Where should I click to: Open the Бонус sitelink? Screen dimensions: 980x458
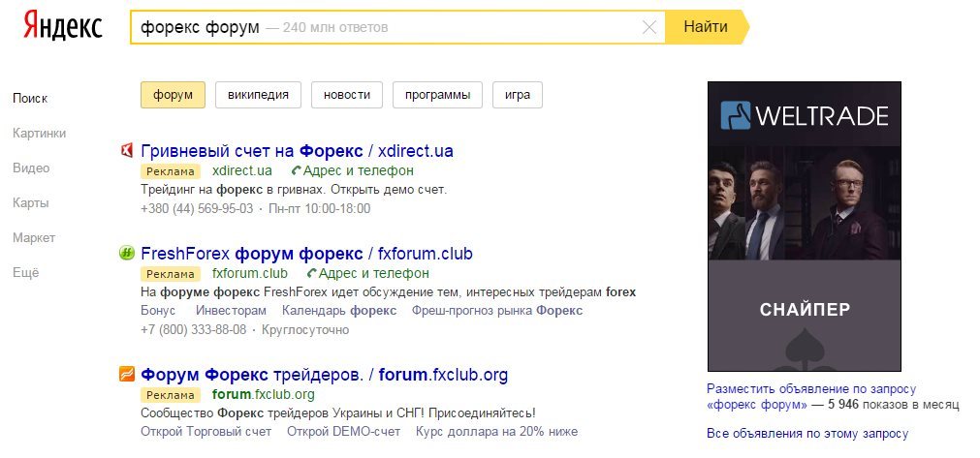158,311
